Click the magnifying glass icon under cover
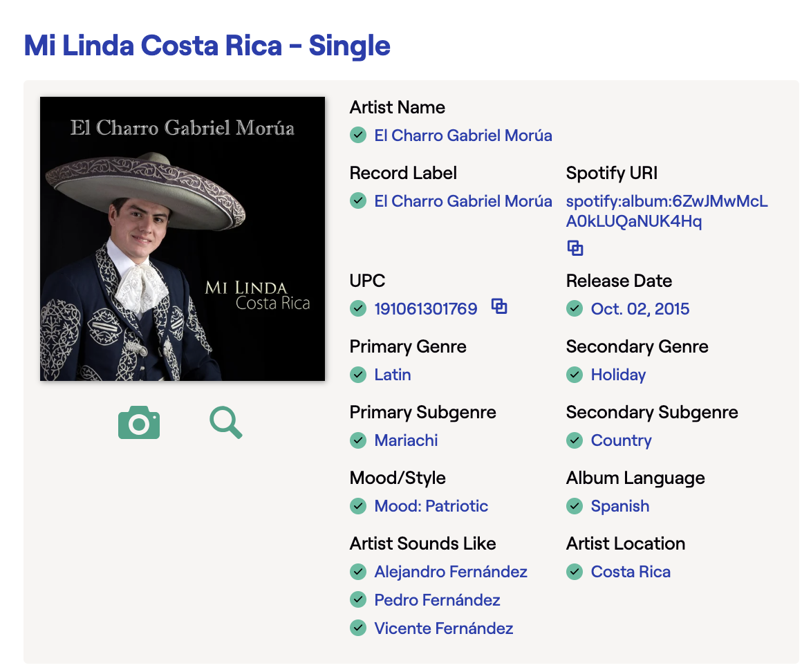802x672 pixels. pyautogui.click(x=225, y=422)
